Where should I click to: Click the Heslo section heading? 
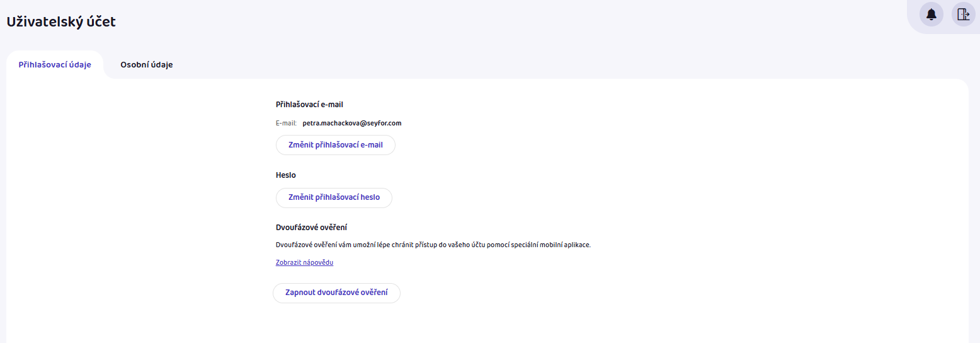[286, 175]
